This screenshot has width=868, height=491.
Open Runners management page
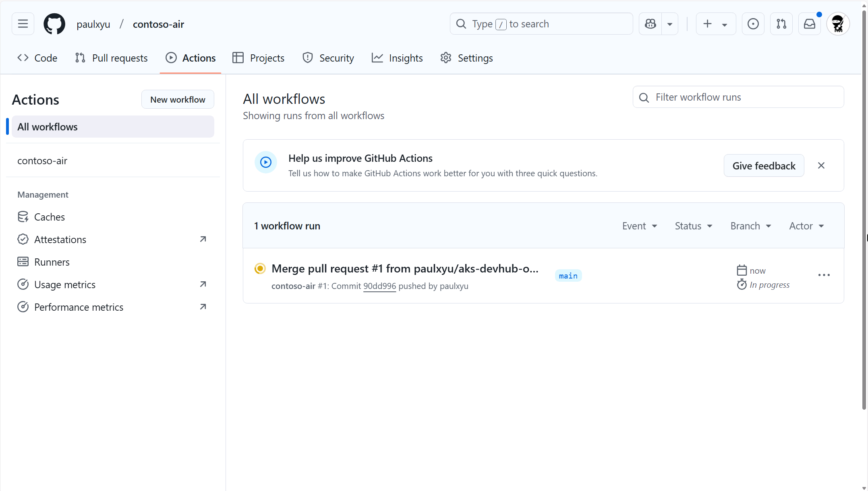pyautogui.click(x=113, y=262)
